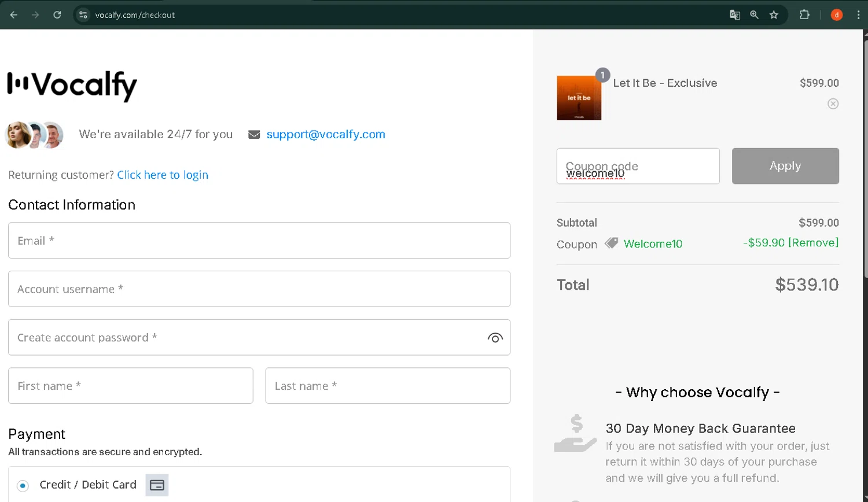The height and width of the screenshot is (502, 868).
Task: Click the Welcome10 coupon label
Action: coord(653,243)
